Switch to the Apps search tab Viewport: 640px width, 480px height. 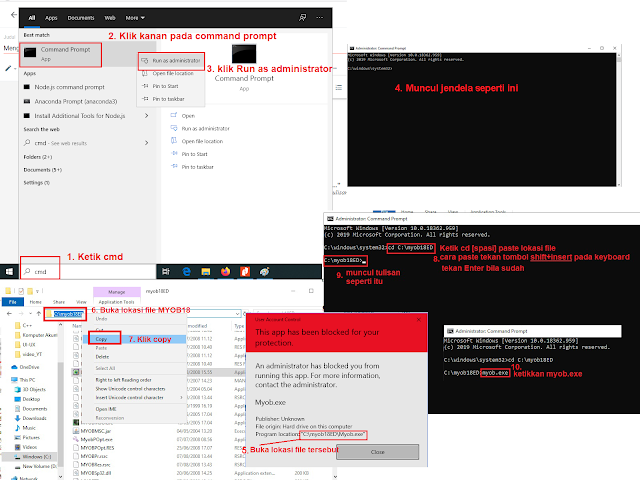pos(51,18)
